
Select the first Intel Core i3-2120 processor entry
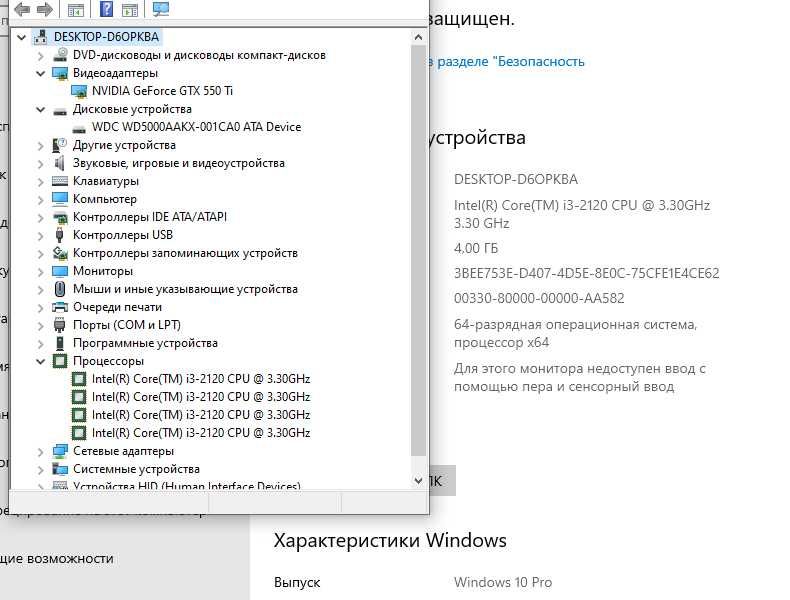[x=201, y=379]
